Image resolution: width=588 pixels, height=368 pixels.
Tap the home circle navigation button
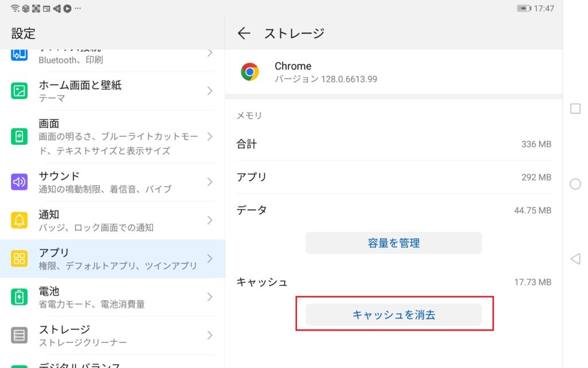(x=575, y=184)
